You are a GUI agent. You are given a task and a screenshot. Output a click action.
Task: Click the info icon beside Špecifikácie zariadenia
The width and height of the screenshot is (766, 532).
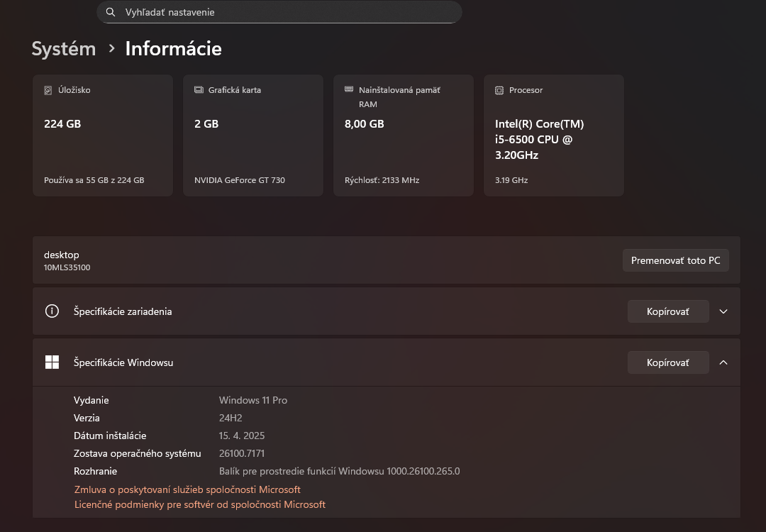(52, 311)
